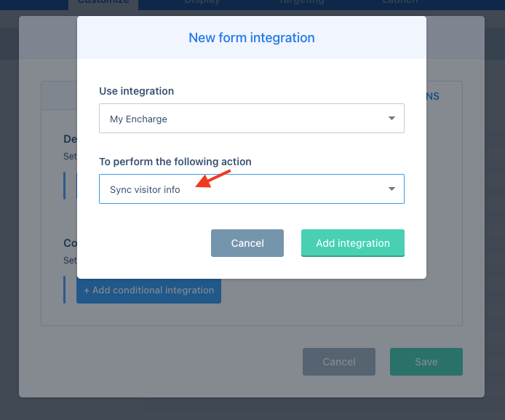505x420 pixels.
Task: Open the Sync visitor info action dropdown
Action: tap(252, 189)
